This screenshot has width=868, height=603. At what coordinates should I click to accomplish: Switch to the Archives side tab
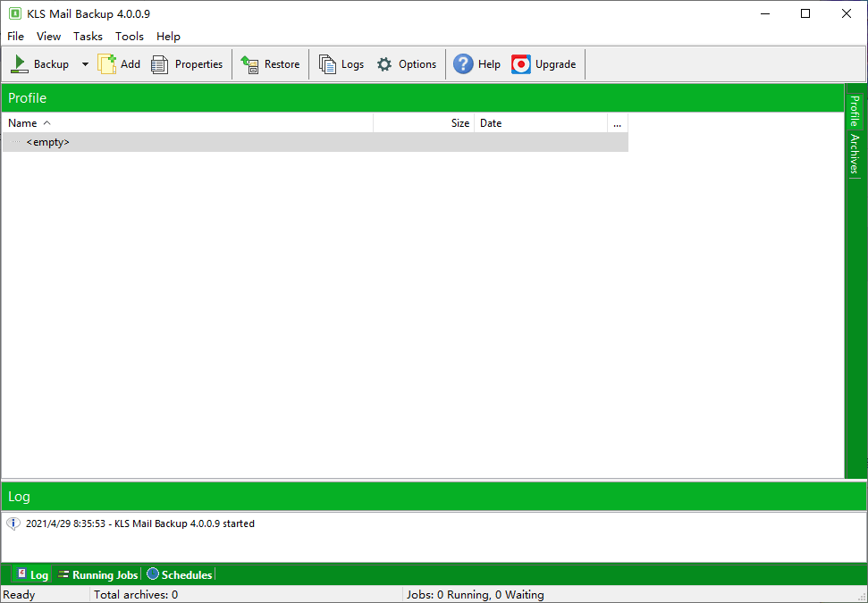click(855, 154)
